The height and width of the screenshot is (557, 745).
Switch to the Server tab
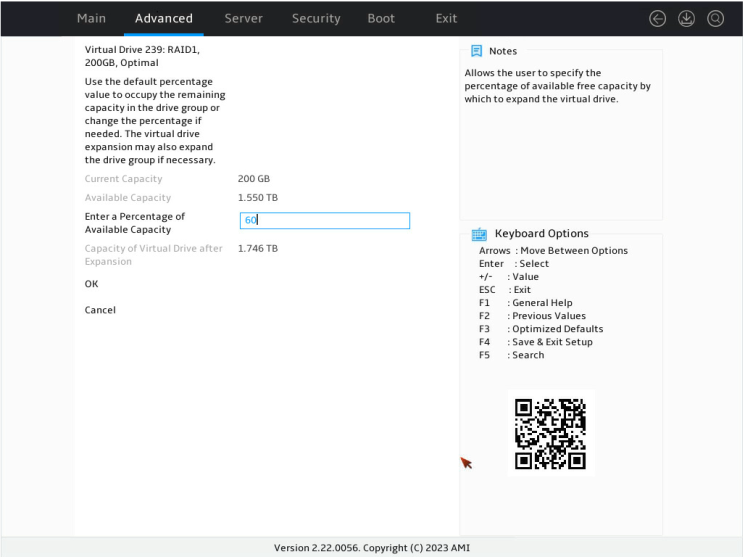point(244,19)
